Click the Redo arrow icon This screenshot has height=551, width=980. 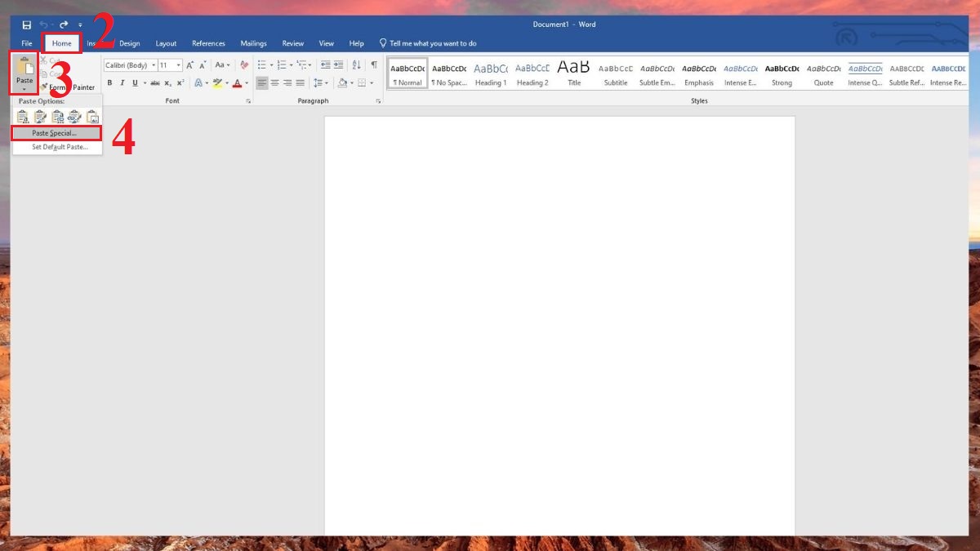tap(64, 25)
